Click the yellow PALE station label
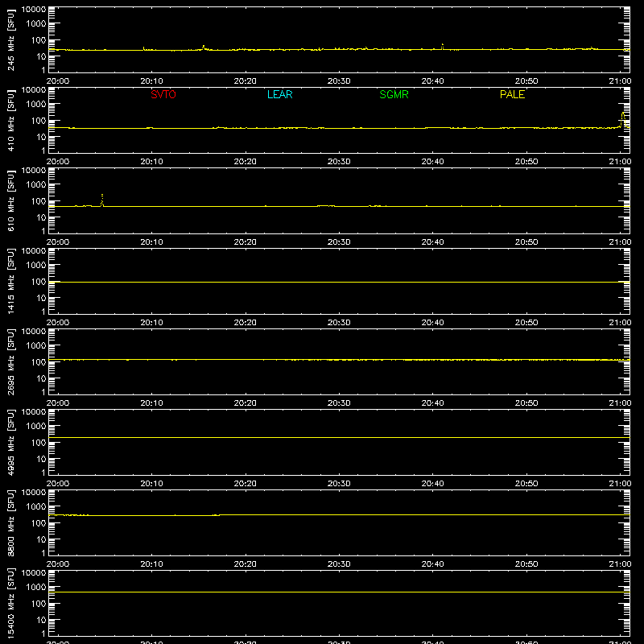Screen dimensions: 644x644 coord(512,94)
